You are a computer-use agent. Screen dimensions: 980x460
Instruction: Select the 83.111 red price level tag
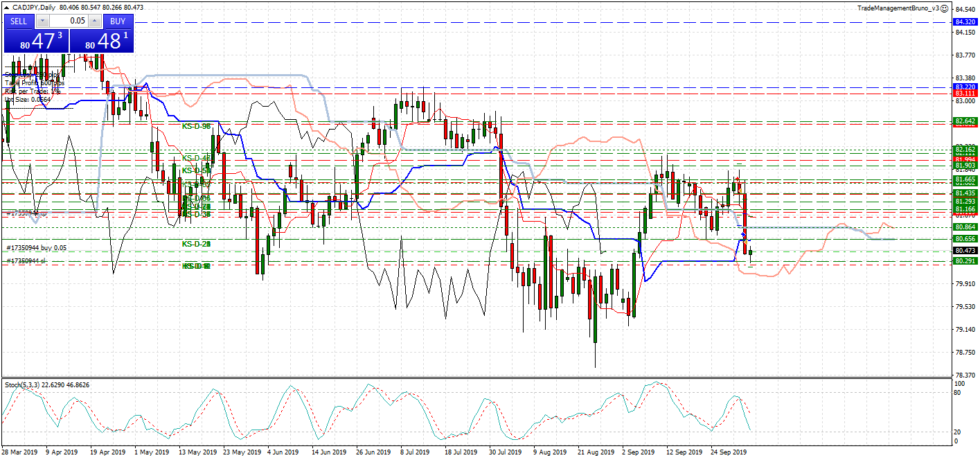[x=965, y=94]
